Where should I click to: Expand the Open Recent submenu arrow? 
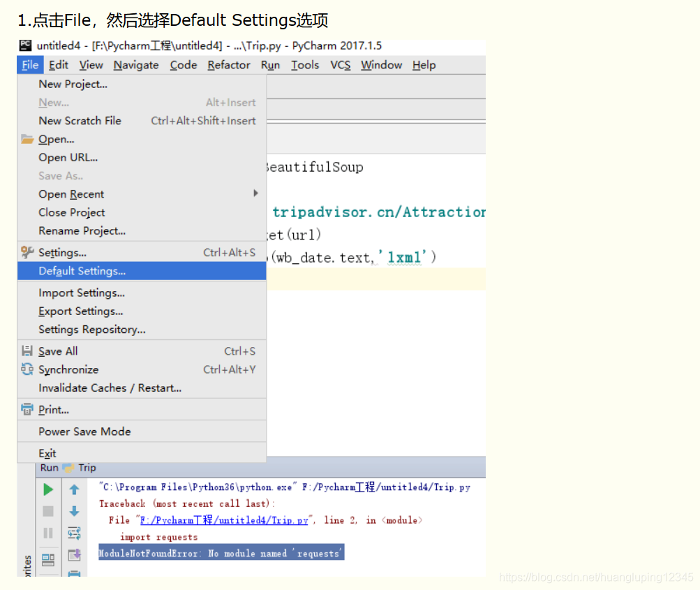coord(256,193)
